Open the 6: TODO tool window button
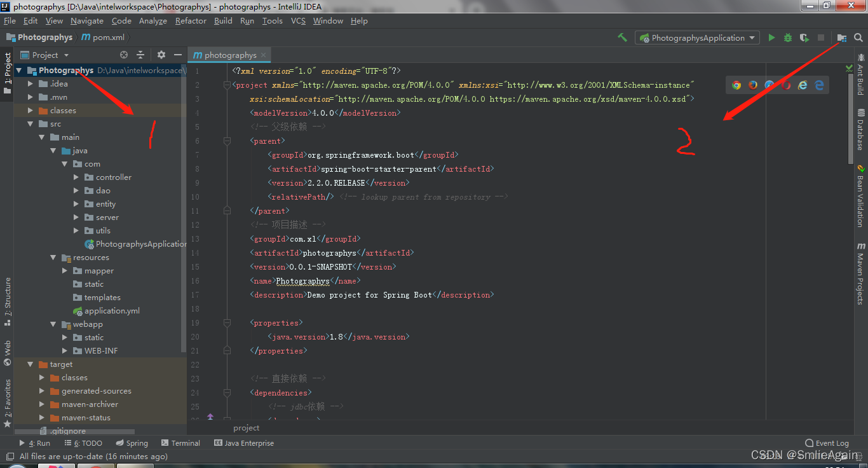 pos(83,443)
